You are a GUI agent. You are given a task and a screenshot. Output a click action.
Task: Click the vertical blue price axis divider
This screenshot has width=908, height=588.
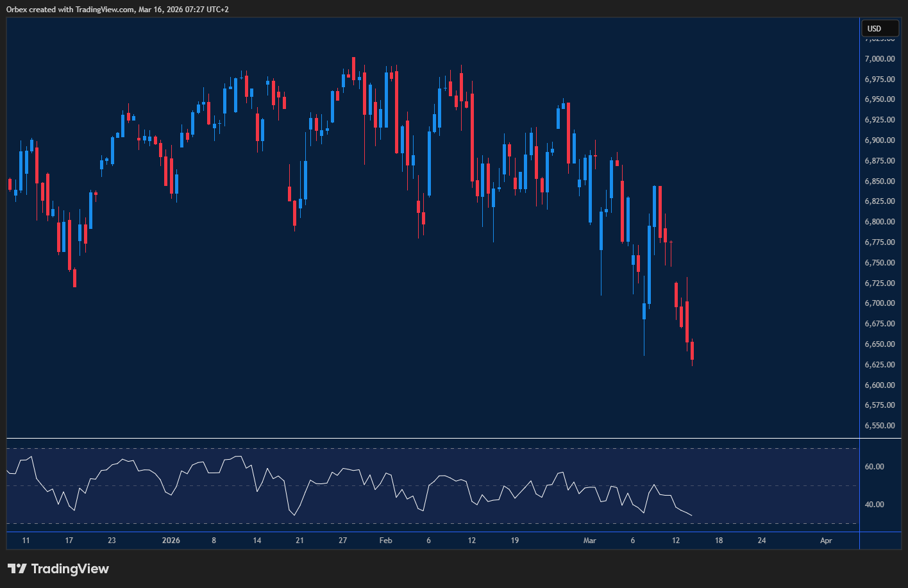(x=860, y=256)
